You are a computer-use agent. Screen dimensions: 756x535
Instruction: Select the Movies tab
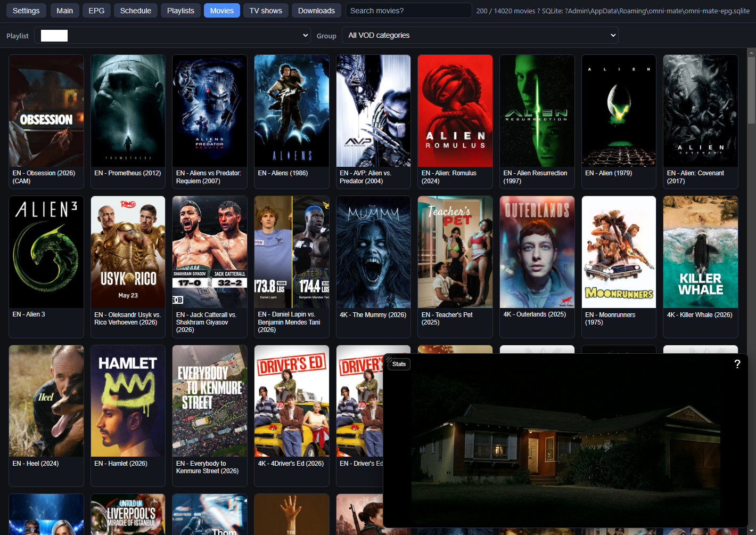pyautogui.click(x=222, y=11)
